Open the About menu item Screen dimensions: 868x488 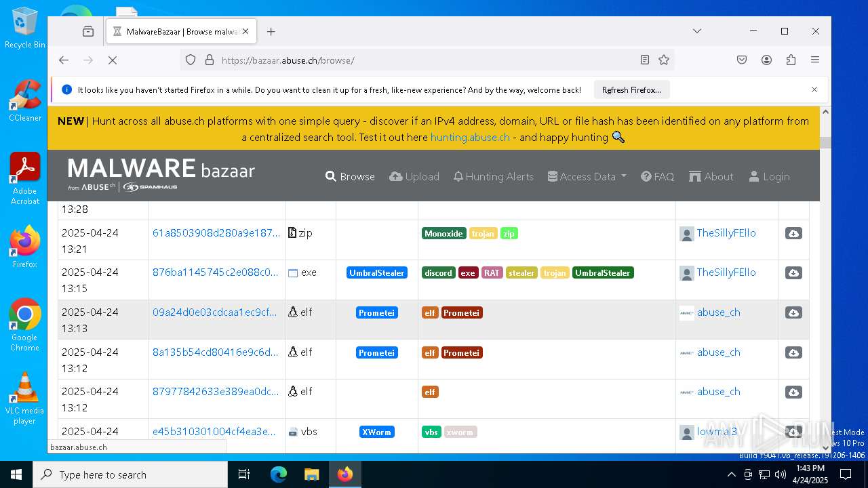711,176
